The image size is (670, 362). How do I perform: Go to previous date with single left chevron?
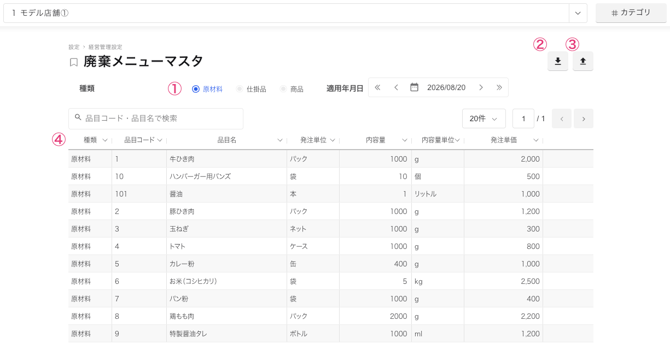click(x=396, y=87)
